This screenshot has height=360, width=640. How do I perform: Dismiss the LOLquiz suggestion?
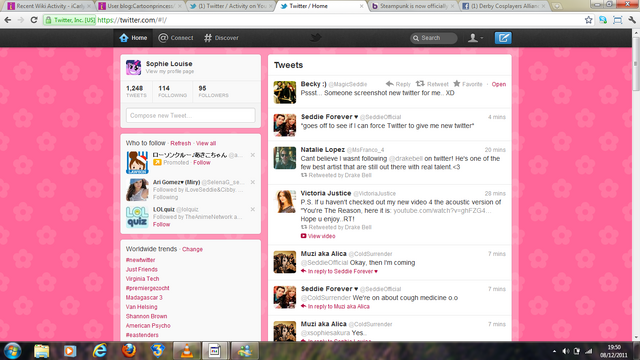click(x=253, y=209)
